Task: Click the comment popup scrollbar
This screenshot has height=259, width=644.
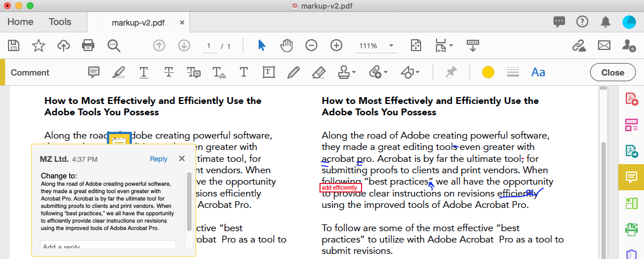Action: tap(189, 201)
